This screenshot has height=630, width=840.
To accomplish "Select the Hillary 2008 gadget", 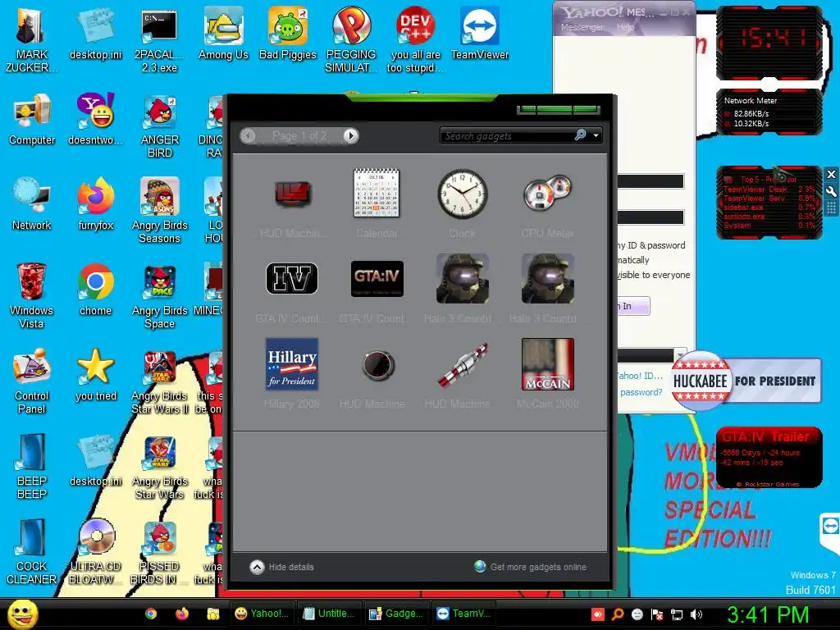I will point(292,373).
